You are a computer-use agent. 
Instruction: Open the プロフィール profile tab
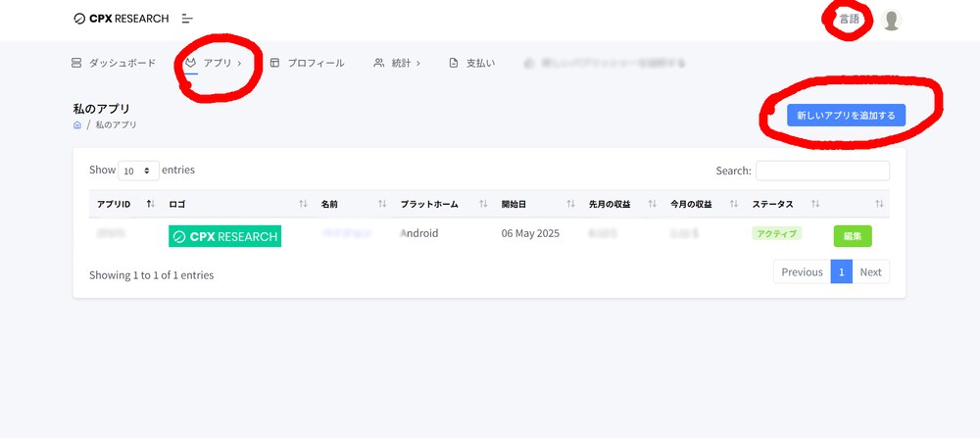click(x=307, y=63)
